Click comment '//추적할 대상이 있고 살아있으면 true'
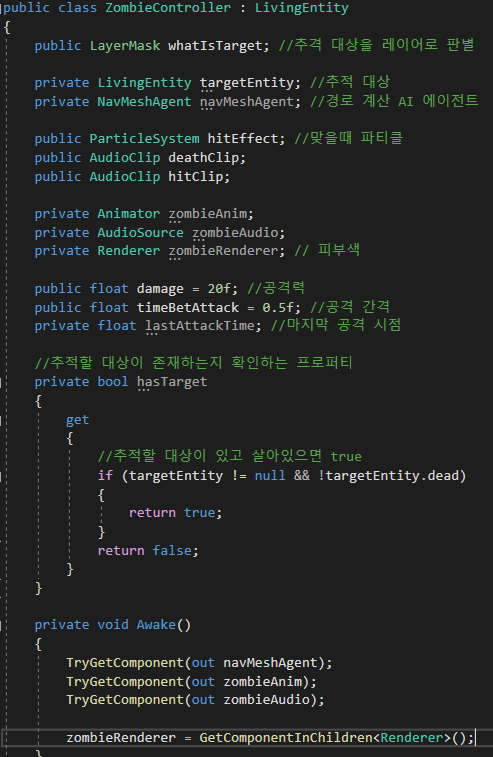Image resolution: width=493 pixels, height=757 pixels. pos(230,456)
